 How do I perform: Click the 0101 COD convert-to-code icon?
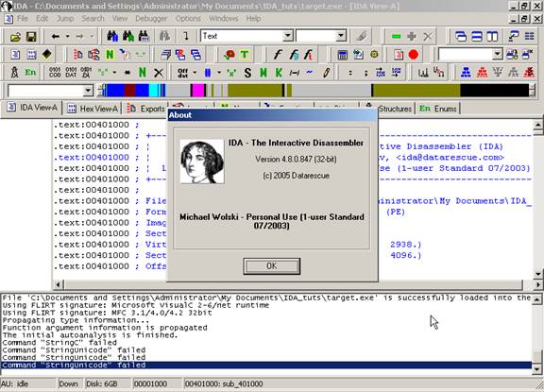point(55,72)
